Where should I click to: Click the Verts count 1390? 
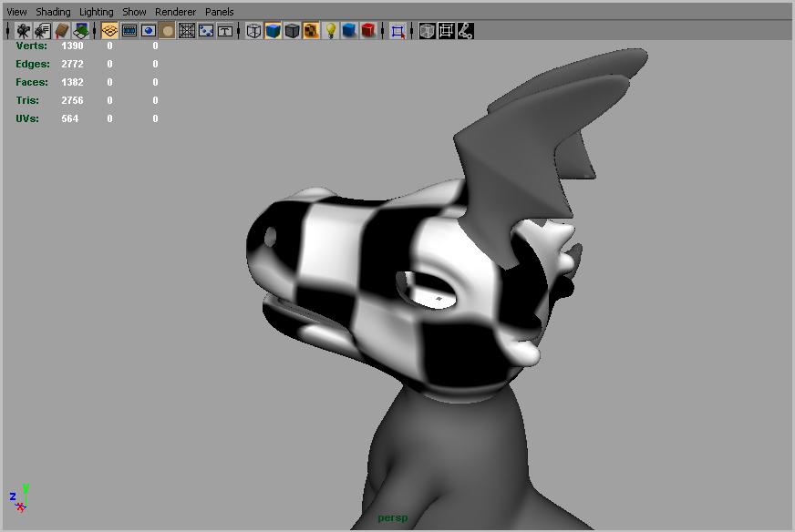[x=72, y=46]
